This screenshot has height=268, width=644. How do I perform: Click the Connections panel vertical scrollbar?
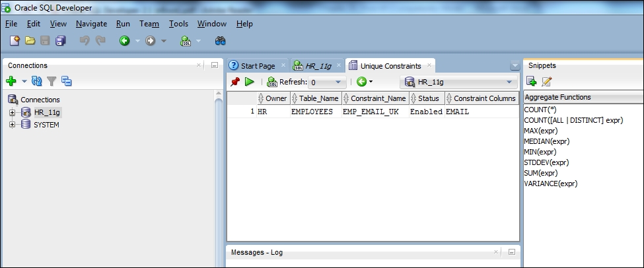pos(219,179)
